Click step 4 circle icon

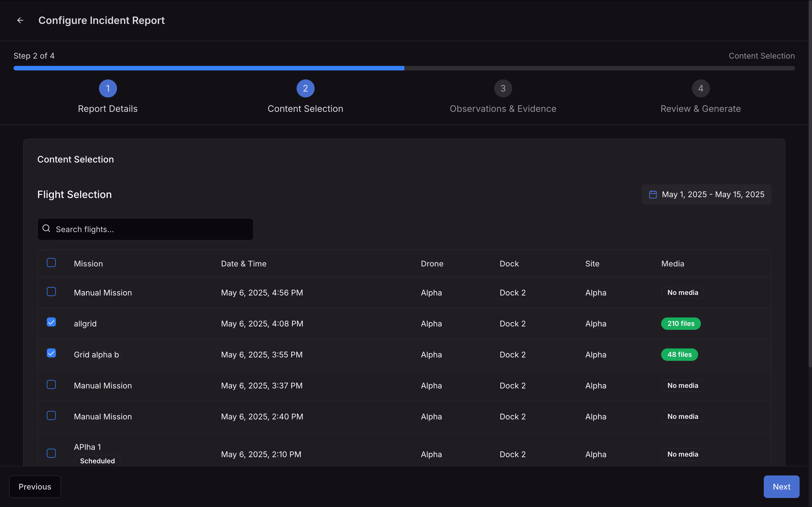tap(701, 88)
